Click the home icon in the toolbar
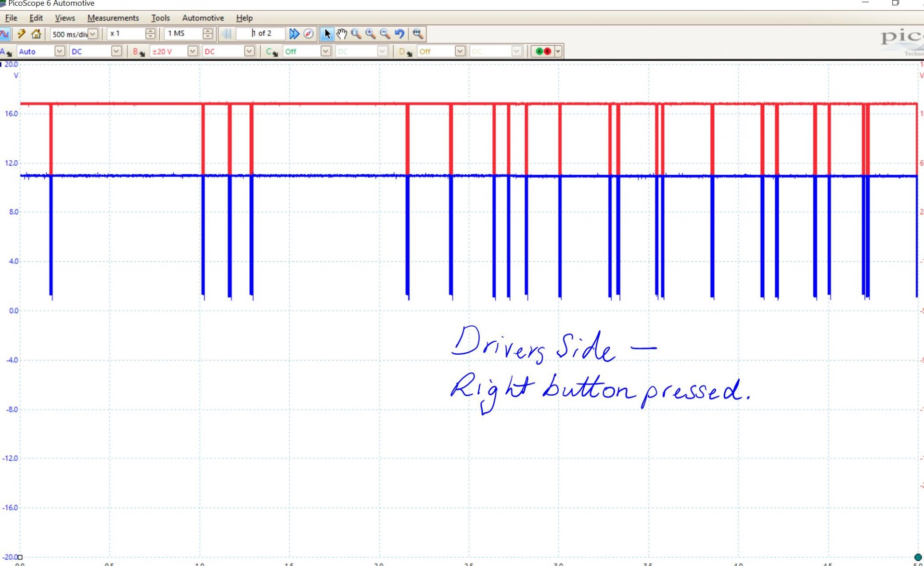 coord(36,34)
